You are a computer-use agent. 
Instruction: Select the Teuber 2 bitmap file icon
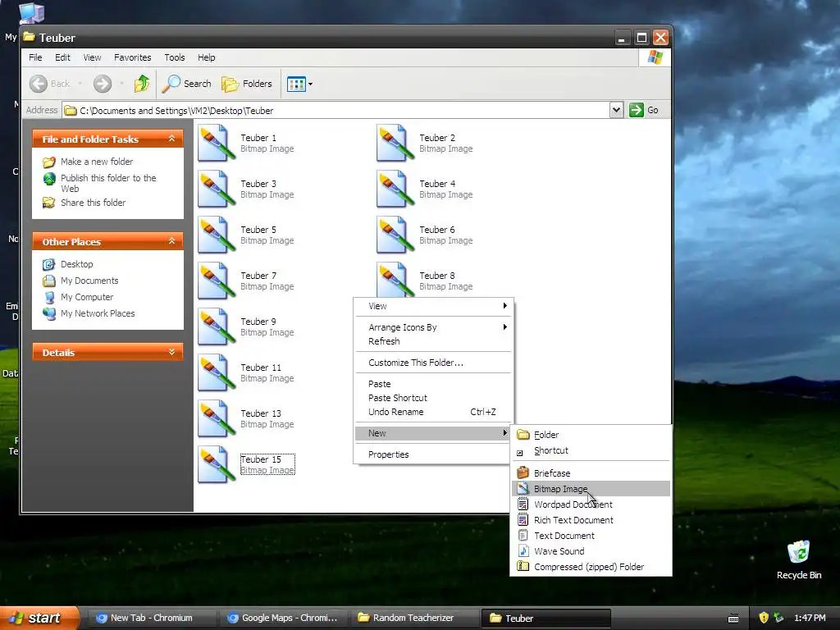(x=395, y=143)
